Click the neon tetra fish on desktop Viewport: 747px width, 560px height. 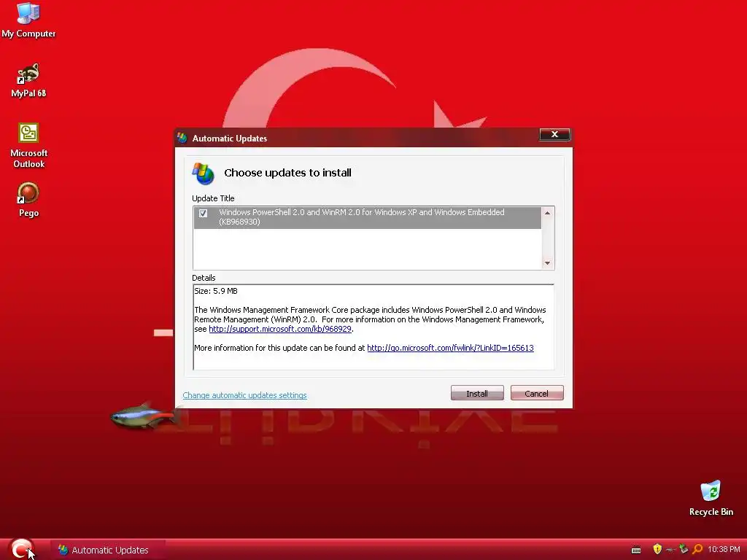[144, 416]
